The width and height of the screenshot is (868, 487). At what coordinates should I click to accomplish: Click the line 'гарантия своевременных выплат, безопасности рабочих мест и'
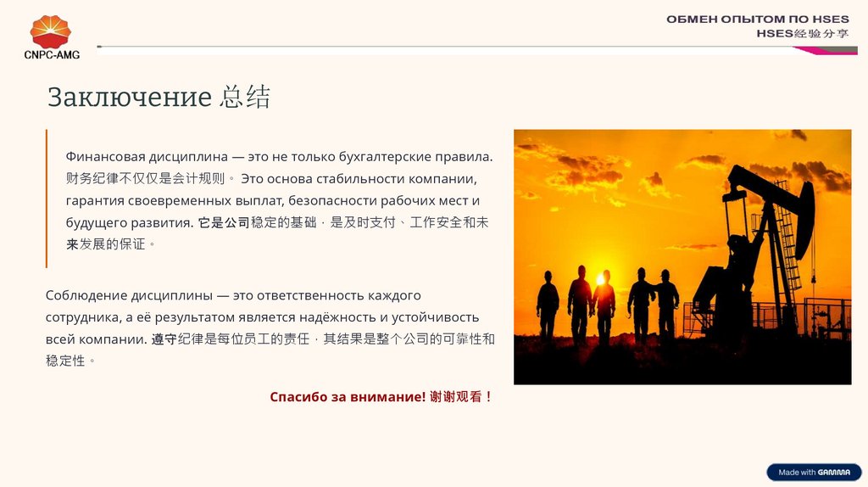(x=272, y=200)
